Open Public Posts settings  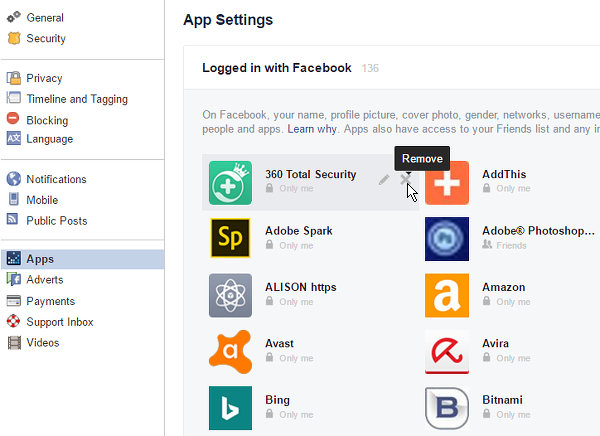(57, 220)
